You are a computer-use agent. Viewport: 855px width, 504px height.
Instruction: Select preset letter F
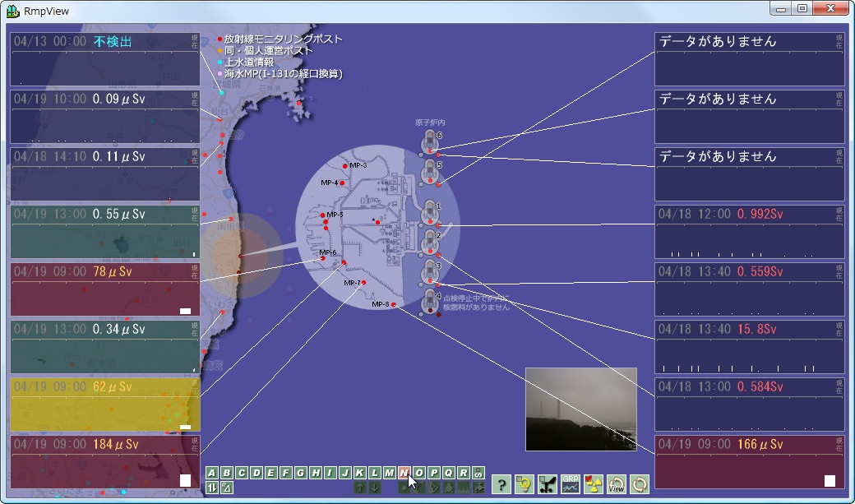[x=286, y=473]
